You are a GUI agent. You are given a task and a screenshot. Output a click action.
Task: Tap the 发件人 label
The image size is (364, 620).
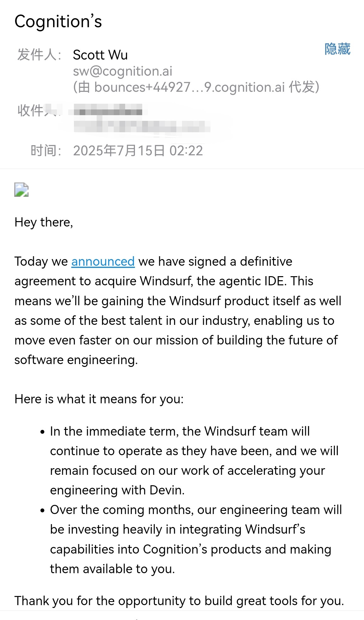click(39, 55)
